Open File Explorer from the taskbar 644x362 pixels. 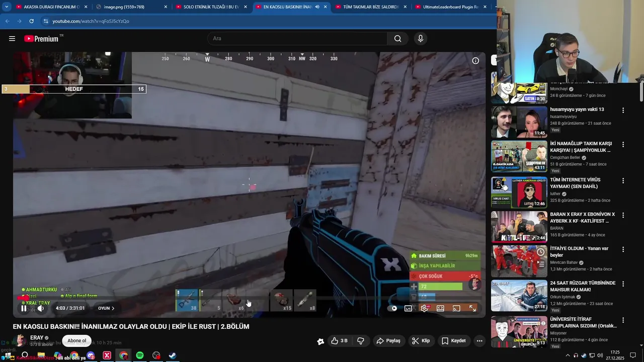click(41, 355)
